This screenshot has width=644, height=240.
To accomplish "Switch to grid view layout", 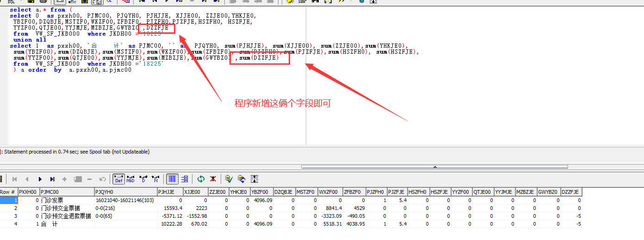I will [x=172, y=179].
